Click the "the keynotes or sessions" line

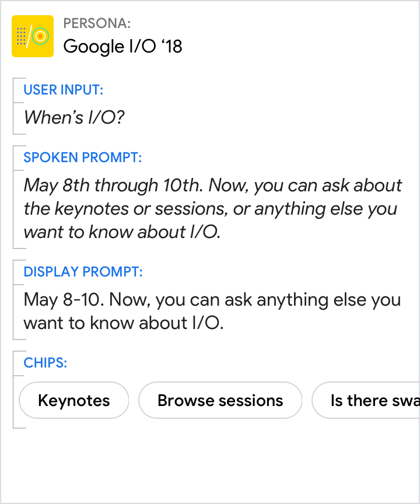pos(211,208)
